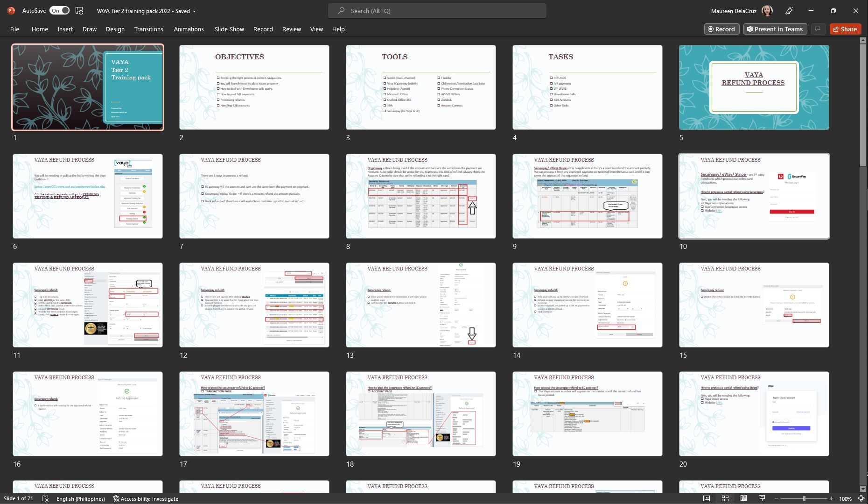Switch to the Slide Show tab
The image size is (868, 504).
click(229, 29)
